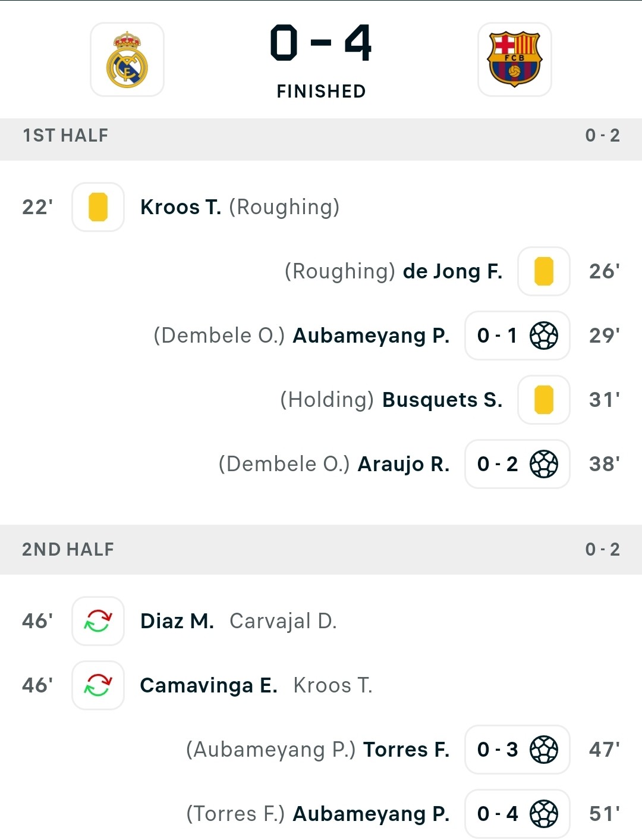Tap the 0 - 4 final score

click(x=321, y=43)
